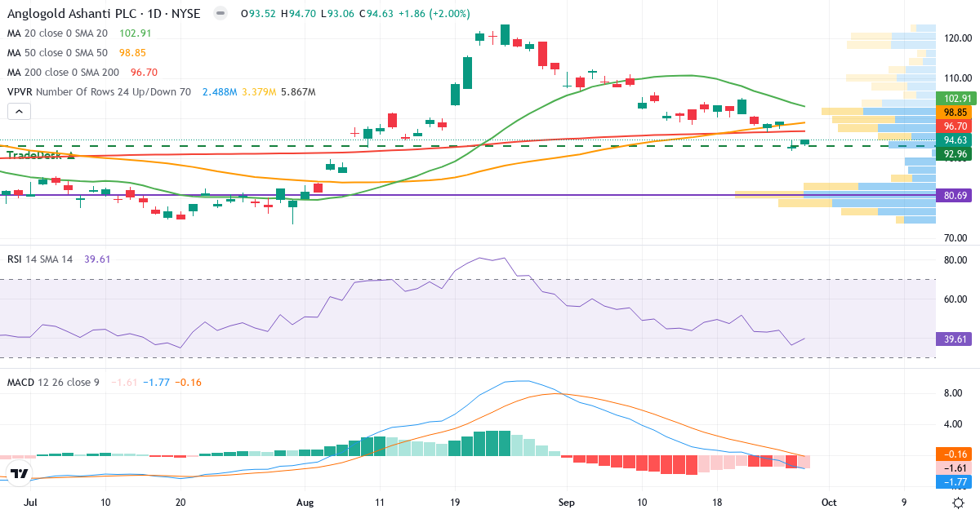The height and width of the screenshot is (514, 980).
Task: Click the RSI legend value 39.61
Action: coord(97,259)
